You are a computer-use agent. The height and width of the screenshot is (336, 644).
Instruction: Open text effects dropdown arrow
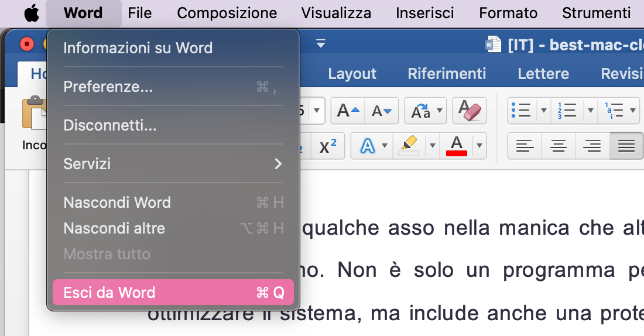(x=385, y=146)
